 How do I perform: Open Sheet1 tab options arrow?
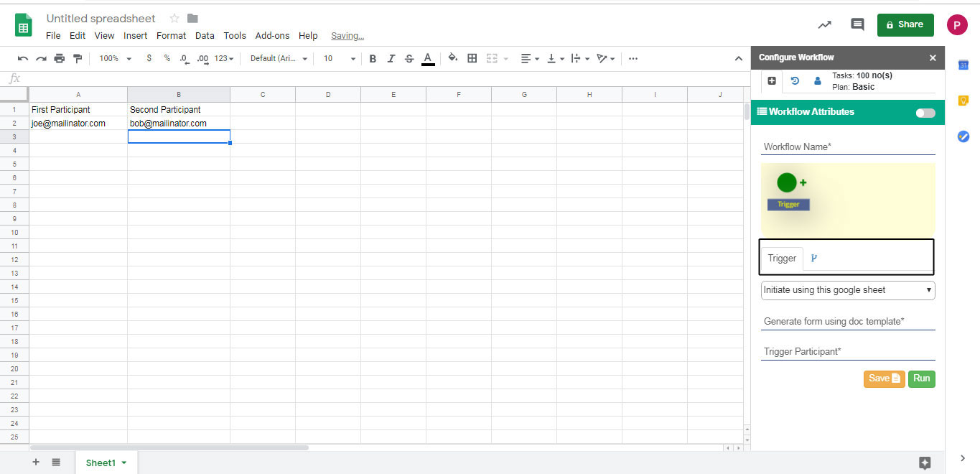click(124, 463)
